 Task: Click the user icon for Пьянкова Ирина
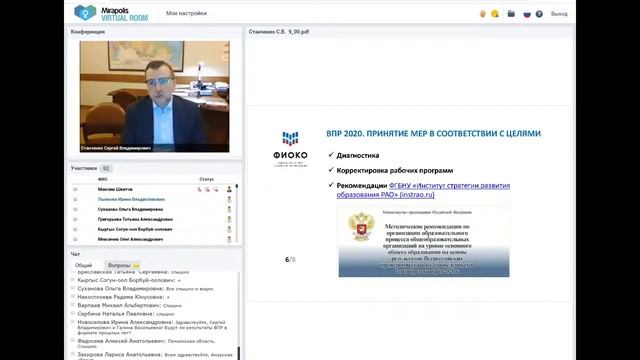[229, 199]
